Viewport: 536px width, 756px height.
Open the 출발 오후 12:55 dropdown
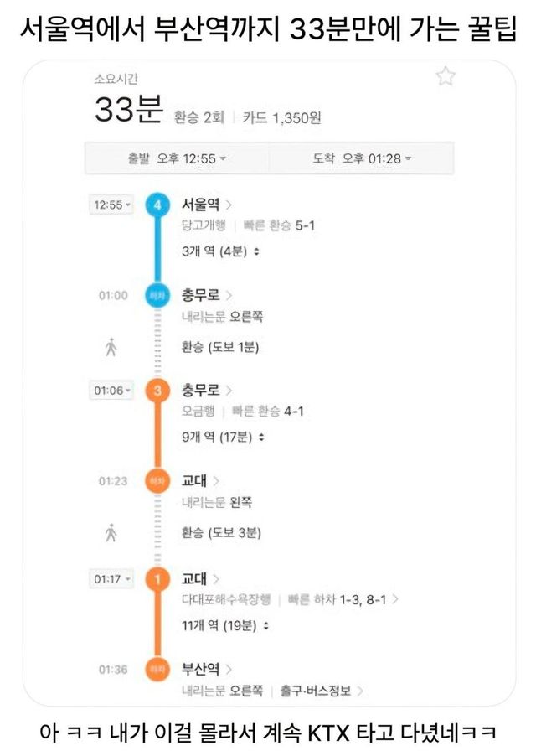coord(178,158)
